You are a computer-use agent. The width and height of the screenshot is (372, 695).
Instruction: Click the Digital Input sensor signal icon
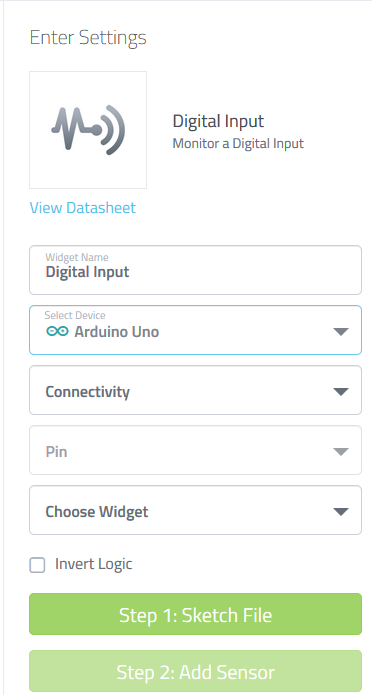pos(88,130)
